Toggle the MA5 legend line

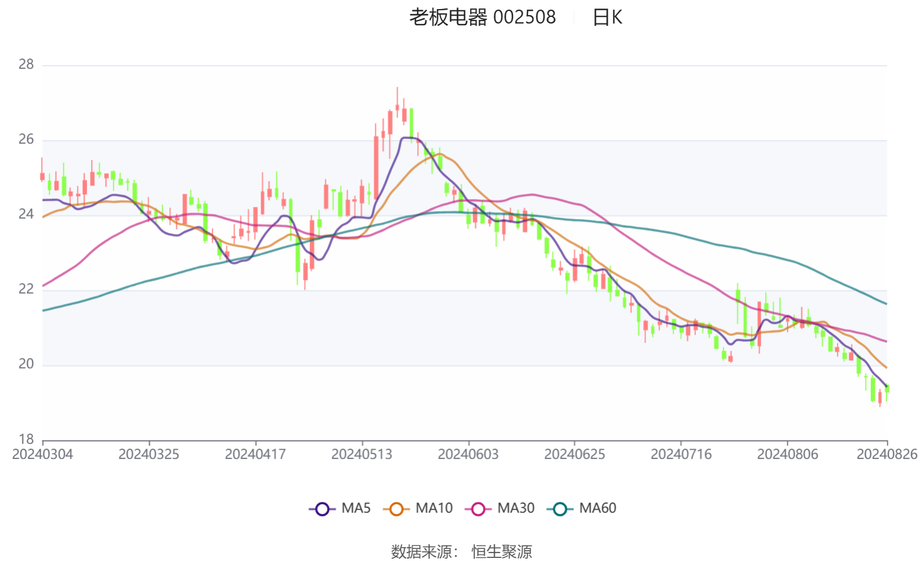340,509
